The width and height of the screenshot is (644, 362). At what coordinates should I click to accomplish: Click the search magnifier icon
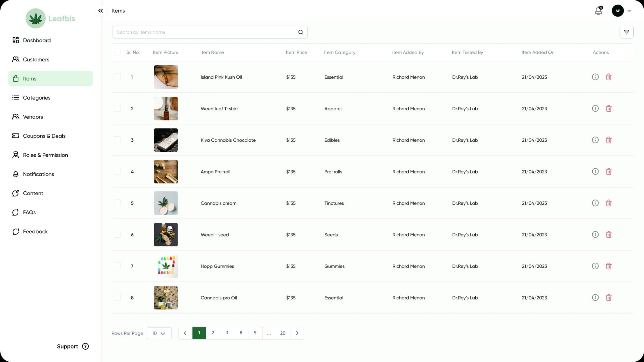(301, 32)
